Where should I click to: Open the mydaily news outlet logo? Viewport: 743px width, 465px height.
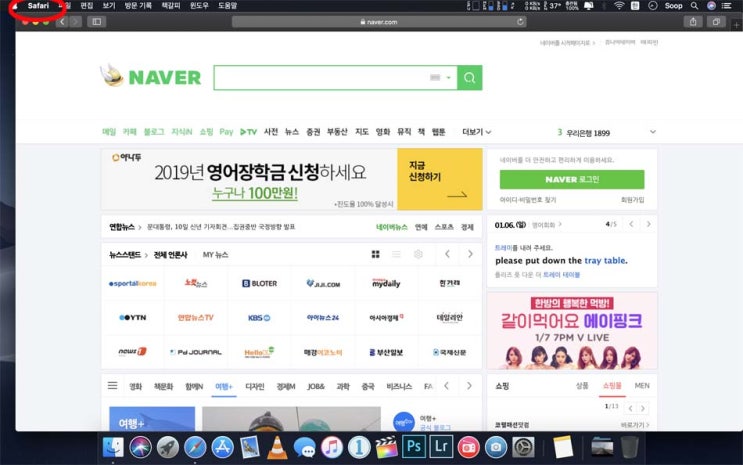pos(386,283)
